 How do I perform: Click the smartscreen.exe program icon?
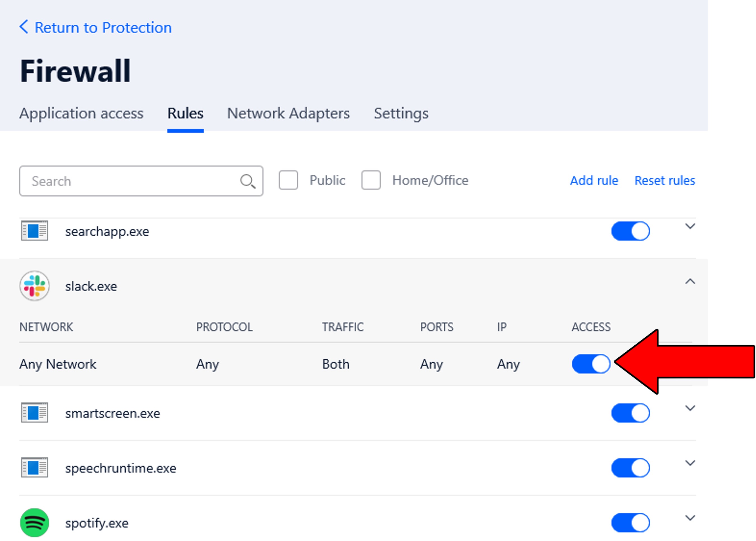coord(35,413)
